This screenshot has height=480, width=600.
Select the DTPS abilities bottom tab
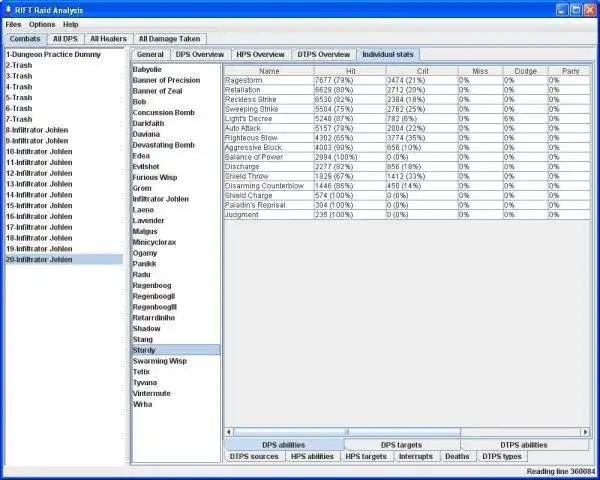(x=524, y=445)
